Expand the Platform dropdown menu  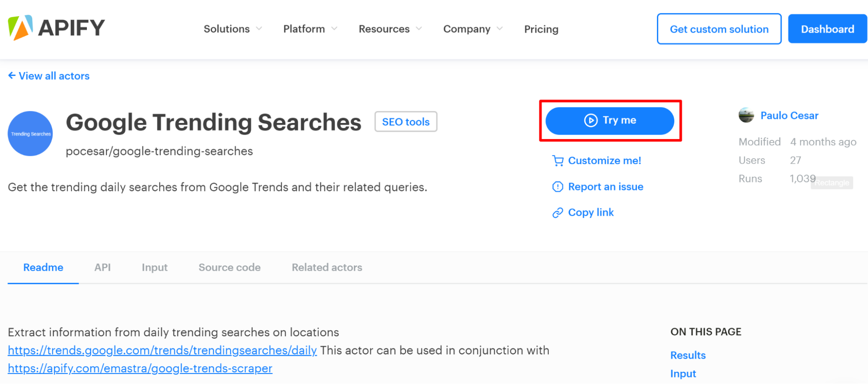310,29
